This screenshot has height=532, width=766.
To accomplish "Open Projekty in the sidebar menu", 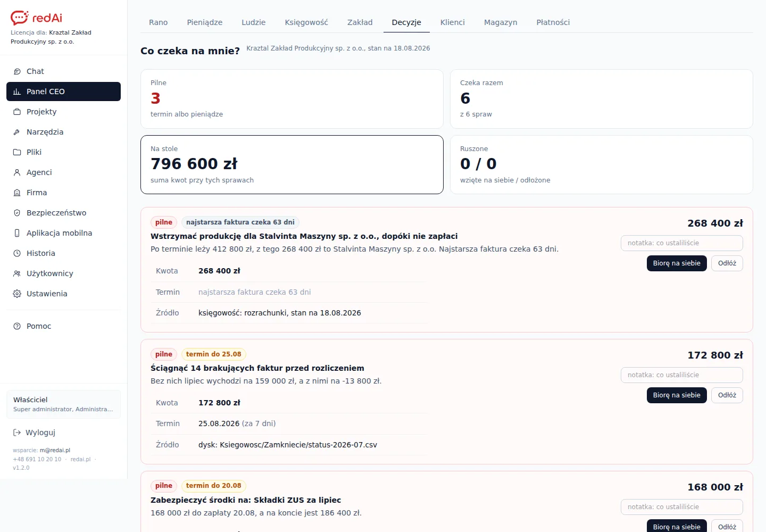I will tap(64, 112).
